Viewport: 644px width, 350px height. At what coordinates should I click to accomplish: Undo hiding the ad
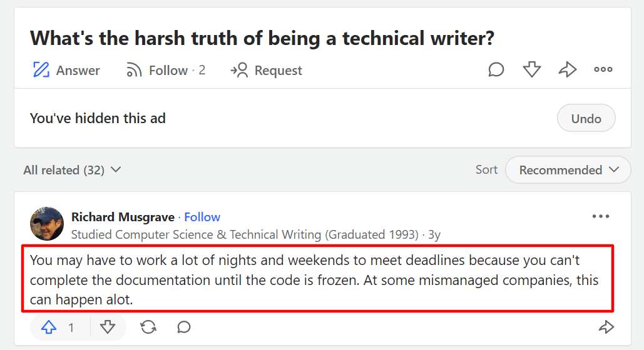[x=586, y=118]
